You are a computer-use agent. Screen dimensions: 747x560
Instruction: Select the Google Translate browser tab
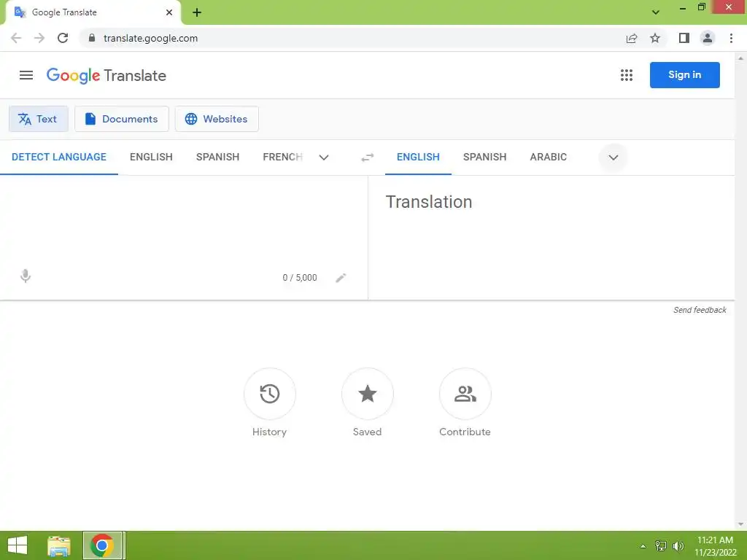(x=93, y=12)
